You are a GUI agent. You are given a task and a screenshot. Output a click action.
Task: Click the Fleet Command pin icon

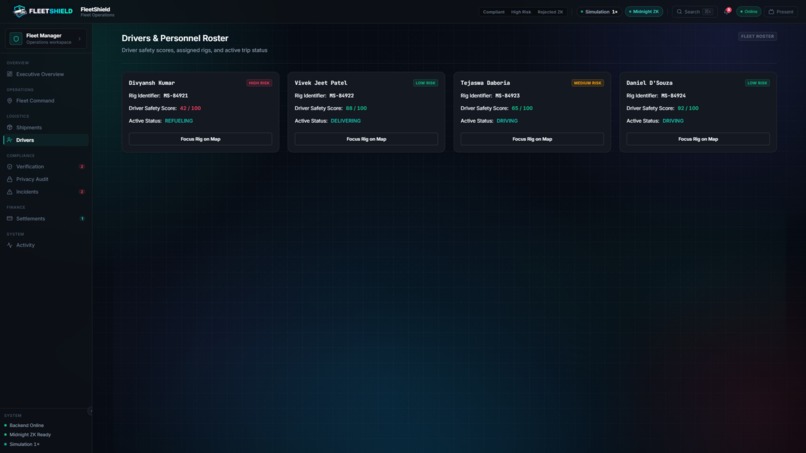[x=9, y=101]
